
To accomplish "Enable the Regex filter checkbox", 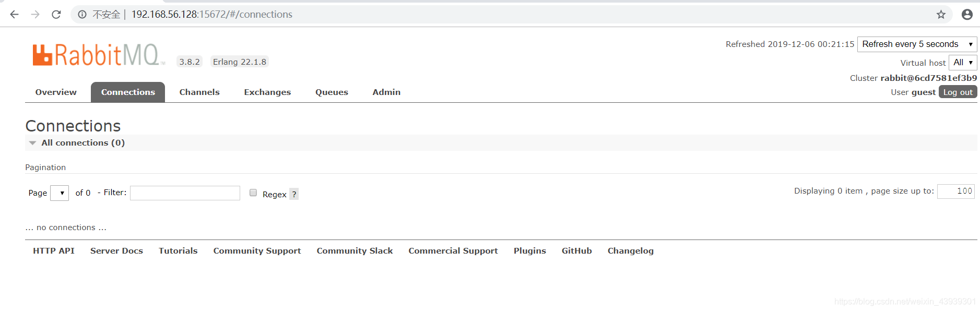I will (x=253, y=193).
